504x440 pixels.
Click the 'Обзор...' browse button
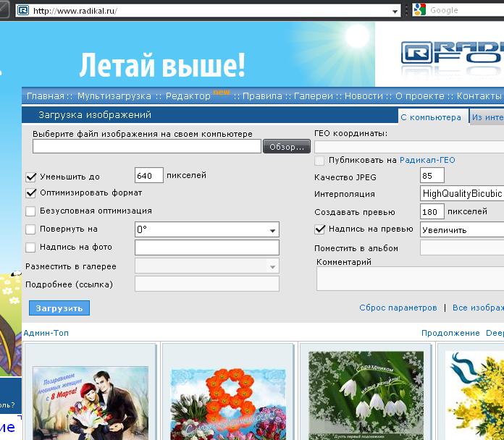click(286, 147)
